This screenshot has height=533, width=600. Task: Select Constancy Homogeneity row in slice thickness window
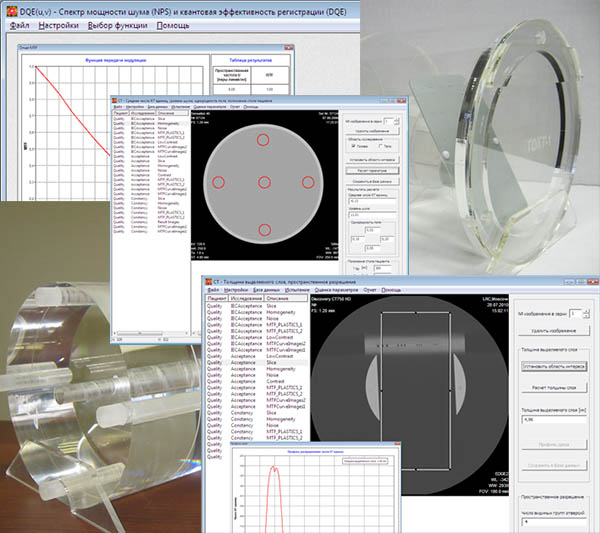[257, 419]
